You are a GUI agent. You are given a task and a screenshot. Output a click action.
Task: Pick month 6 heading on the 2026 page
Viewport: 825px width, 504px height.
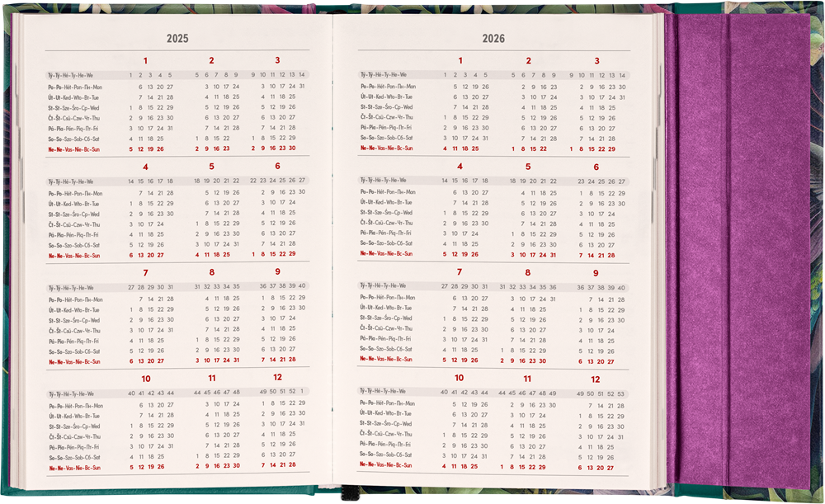[x=596, y=167]
